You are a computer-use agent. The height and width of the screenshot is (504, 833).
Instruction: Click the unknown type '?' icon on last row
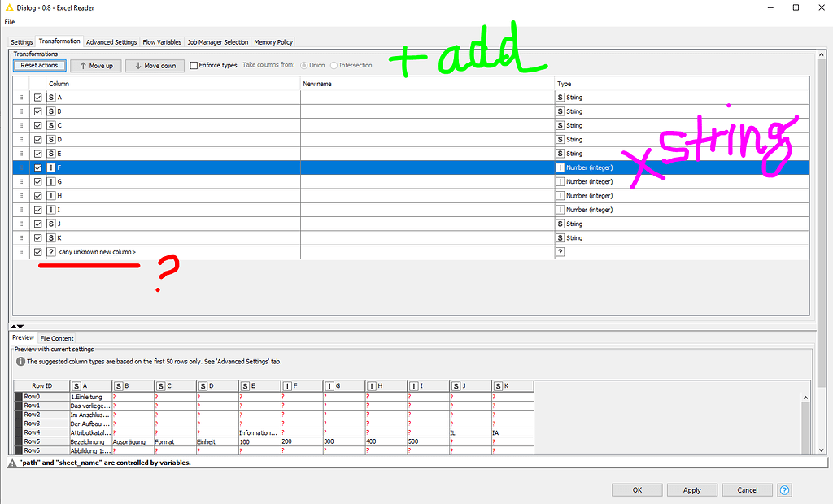(560, 252)
